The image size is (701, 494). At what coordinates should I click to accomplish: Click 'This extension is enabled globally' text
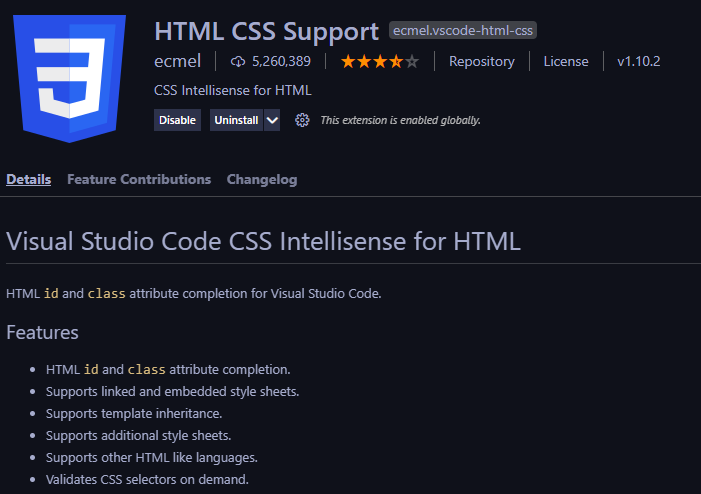coord(401,120)
